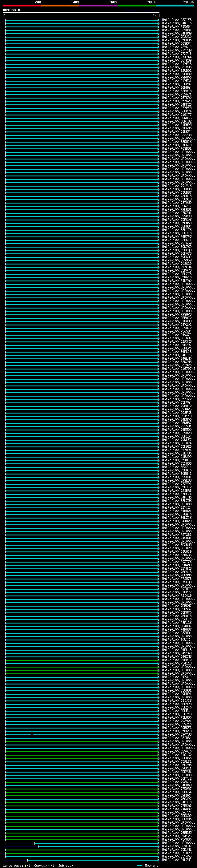Click the orange ~40% legend segment

[60, 6]
